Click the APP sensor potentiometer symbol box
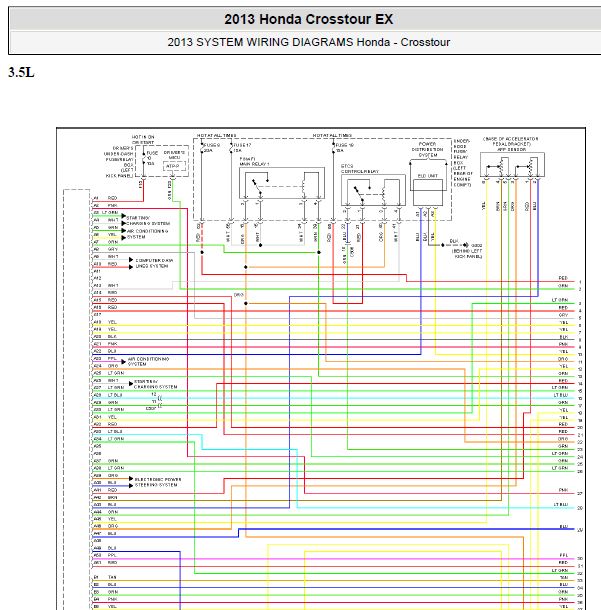This screenshot has height=610, width=601. click(x=512, y=165)
